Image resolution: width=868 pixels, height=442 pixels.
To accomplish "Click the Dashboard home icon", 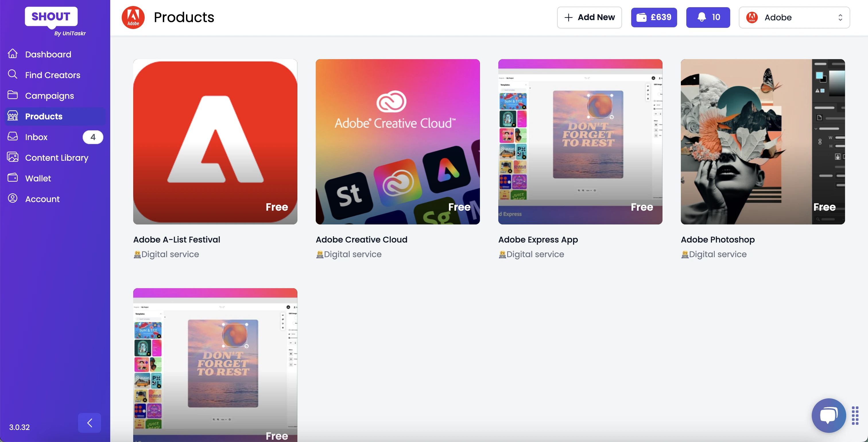I will pyautogui.click(x=12, y=54).
